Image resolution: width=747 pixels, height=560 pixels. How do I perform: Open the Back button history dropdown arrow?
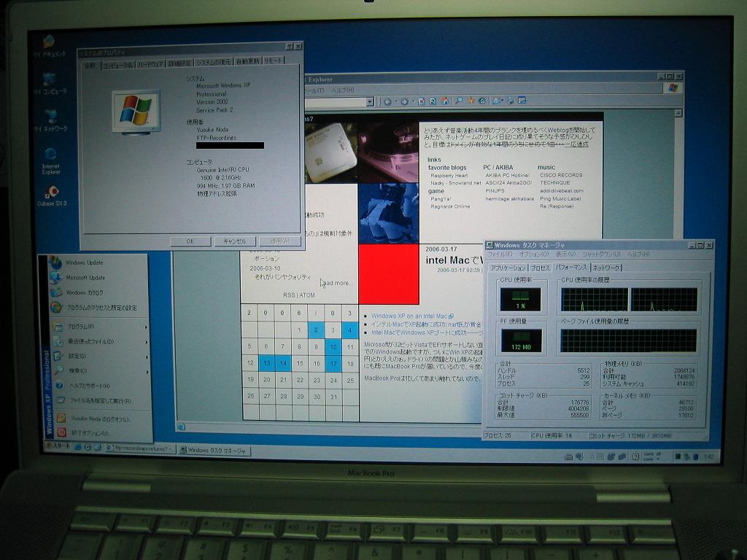[x=396, y=102]
